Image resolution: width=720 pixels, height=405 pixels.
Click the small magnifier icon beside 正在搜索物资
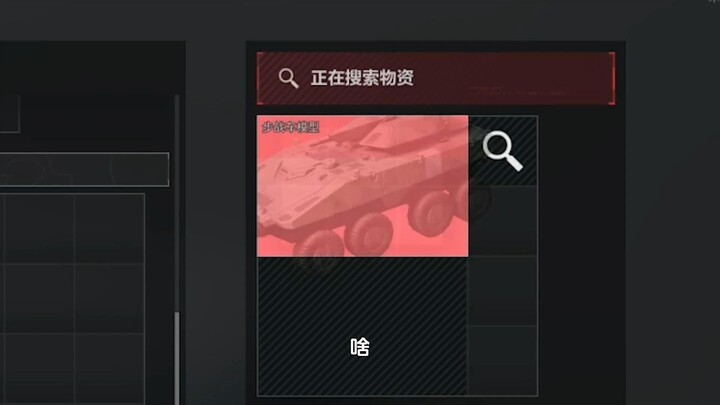click(288, 78)
